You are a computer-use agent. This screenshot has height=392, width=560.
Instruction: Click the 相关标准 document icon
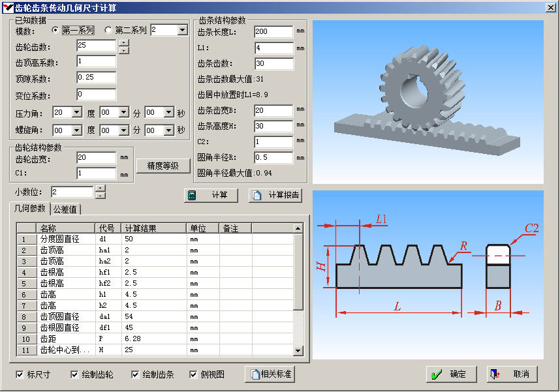[x=253, y=374]
